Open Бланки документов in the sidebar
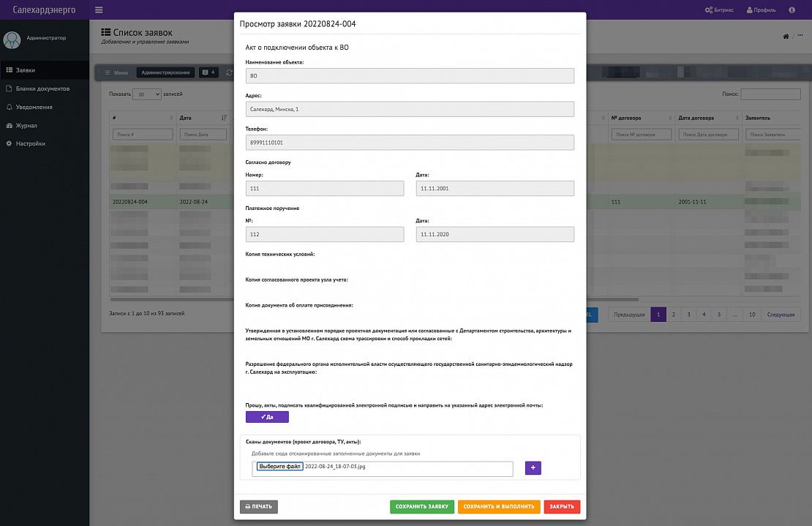812x526 pixels. click(42, 89)
